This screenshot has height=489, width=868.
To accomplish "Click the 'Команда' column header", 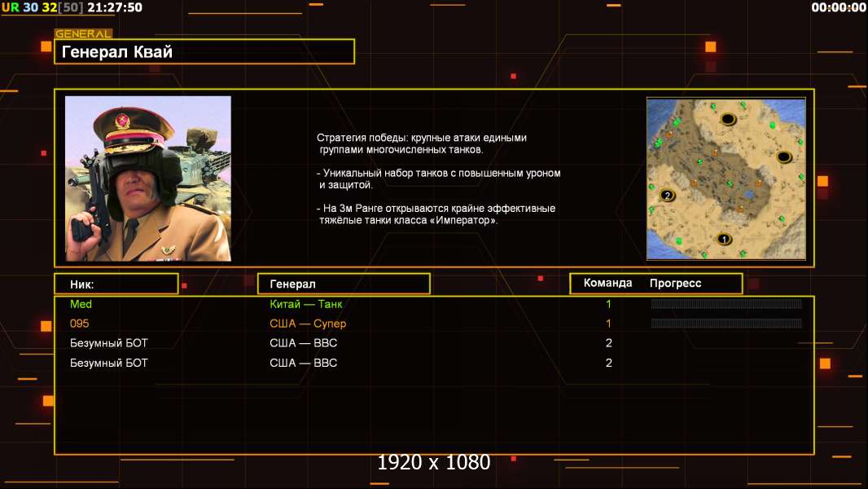I will 607,283.
